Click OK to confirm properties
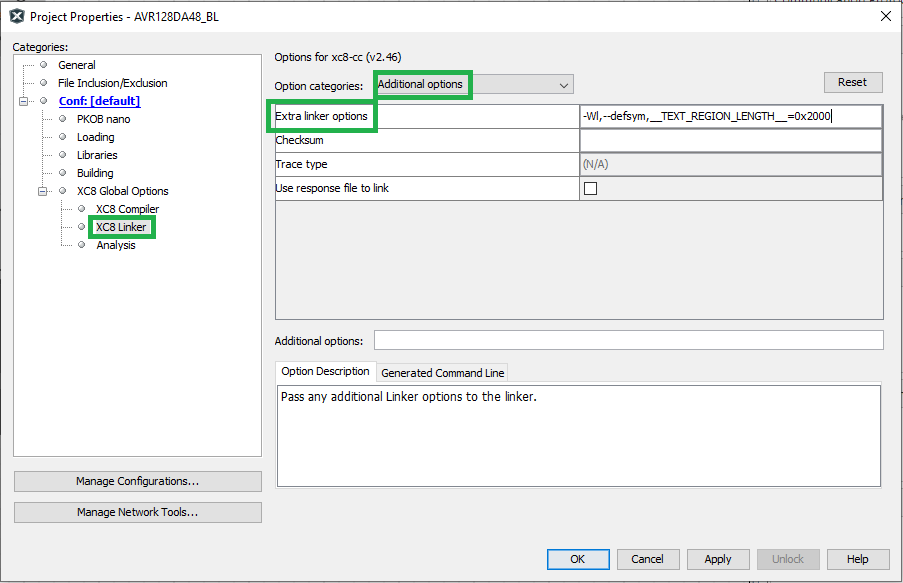Image resolution: width=903 pixels, height=583 pixels. (x=577, y=559)
